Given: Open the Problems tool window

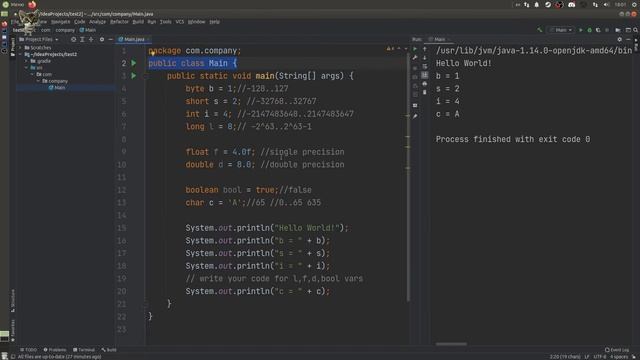Looking at the screenshot, I should tap(55, 350).
